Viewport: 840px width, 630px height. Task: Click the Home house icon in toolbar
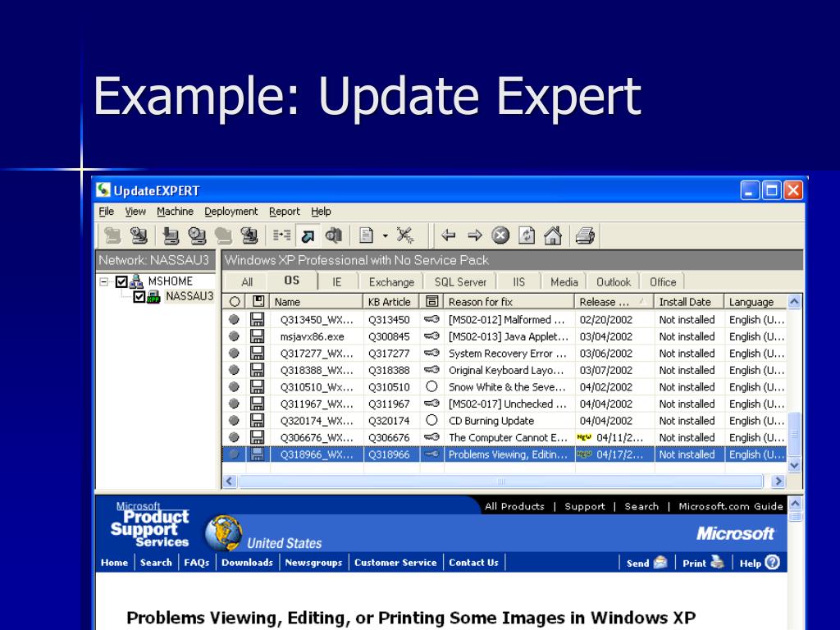553,235
